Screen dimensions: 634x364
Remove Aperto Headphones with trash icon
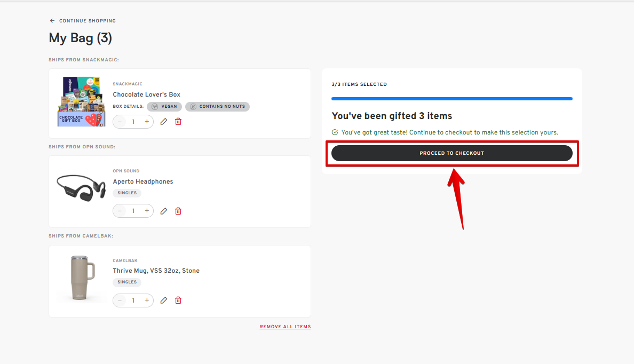(178, 211)
